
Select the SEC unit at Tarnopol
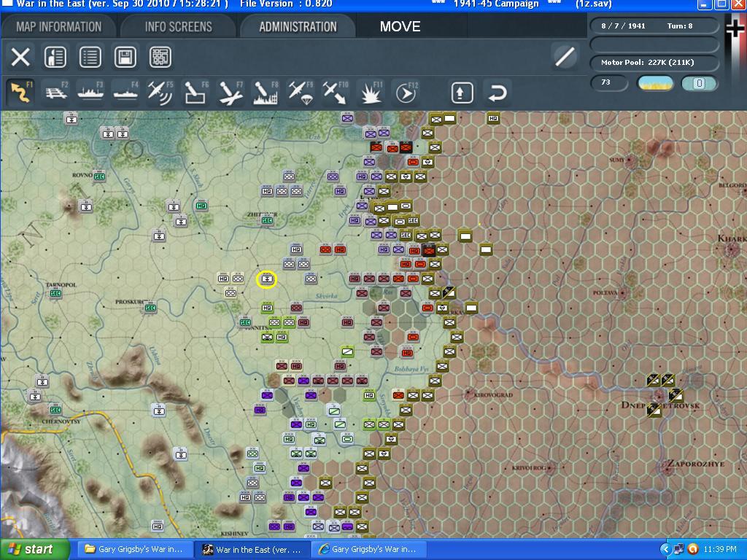[x=55, y=293]
